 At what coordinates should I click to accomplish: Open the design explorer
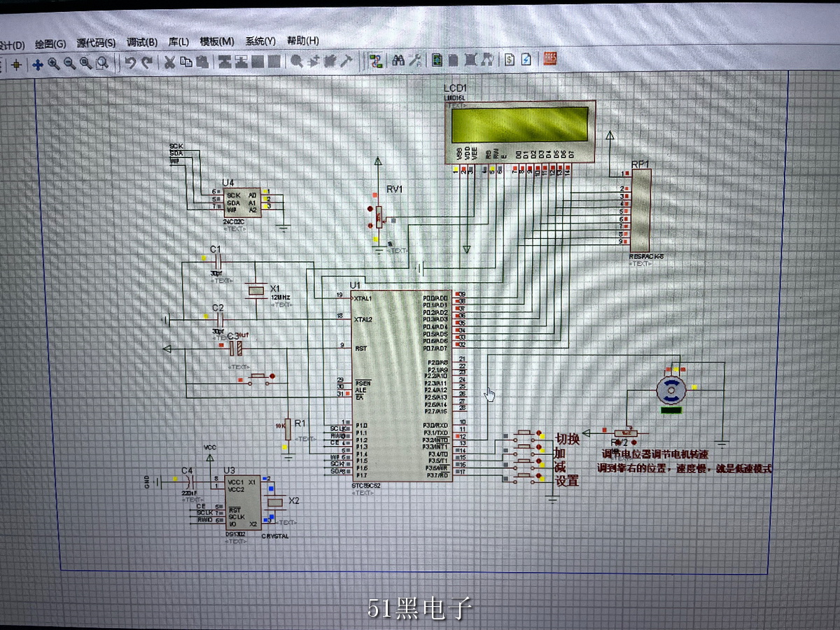click(x=437, y=61)
